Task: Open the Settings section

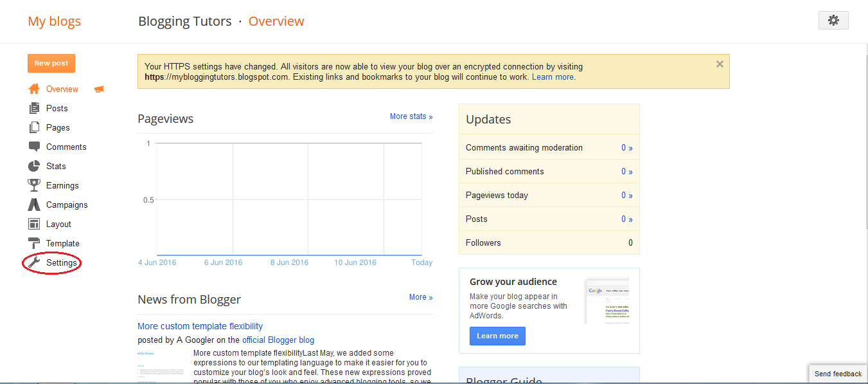Action: click(62, 262)
